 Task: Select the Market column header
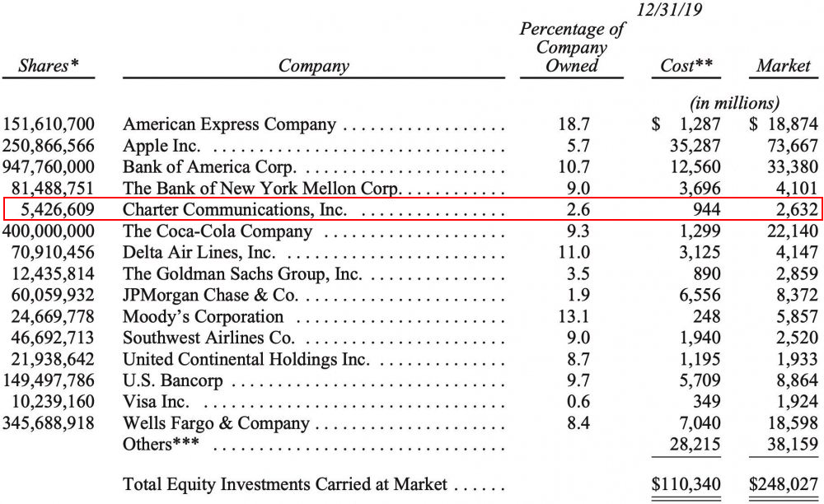783,66
